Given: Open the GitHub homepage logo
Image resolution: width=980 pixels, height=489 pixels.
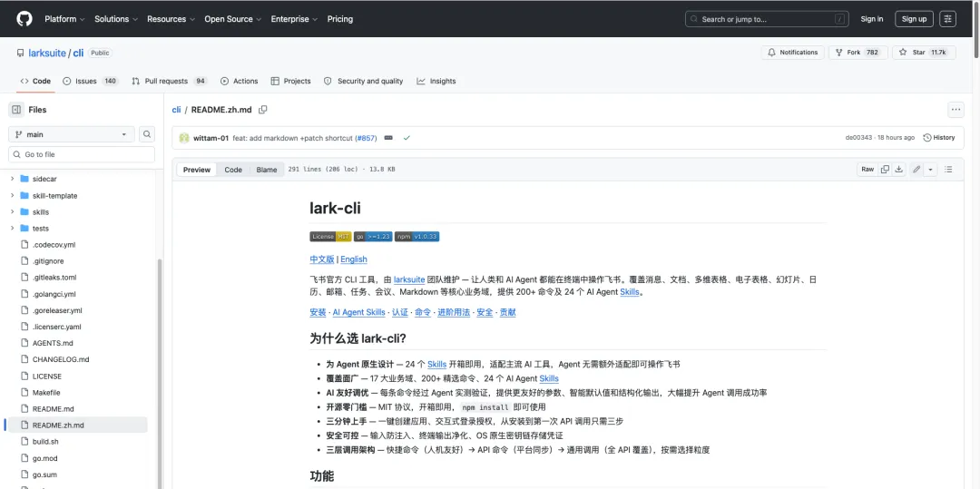Looking at the screenshot, I should coord(24,19).
